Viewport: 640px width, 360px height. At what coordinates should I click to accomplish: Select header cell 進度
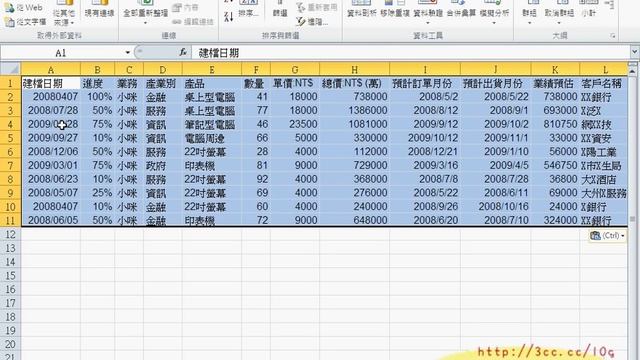[x=98, y=83]
